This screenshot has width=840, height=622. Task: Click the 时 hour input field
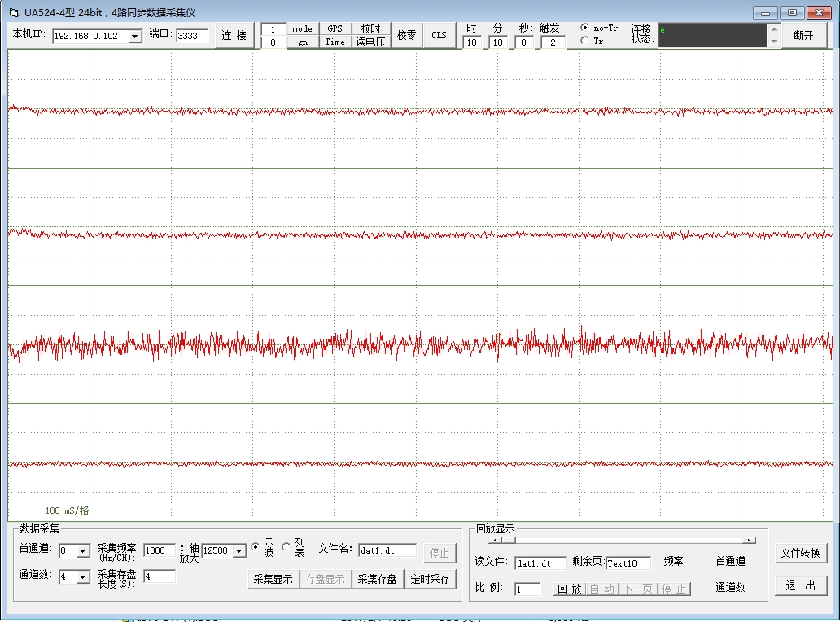(x=472, y=42)
